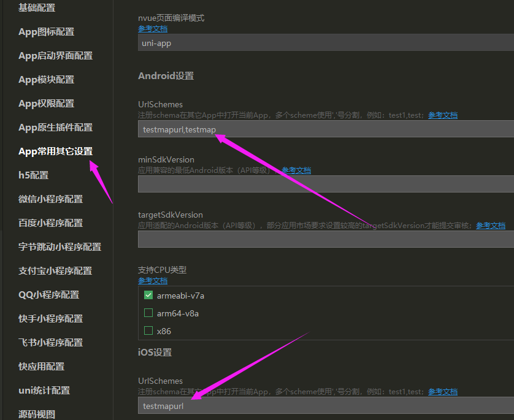This screenshot has width=514, height=420.
Task: Open the nvue页面编译模式 uni-app selector
Action: [x=325, y=42]
